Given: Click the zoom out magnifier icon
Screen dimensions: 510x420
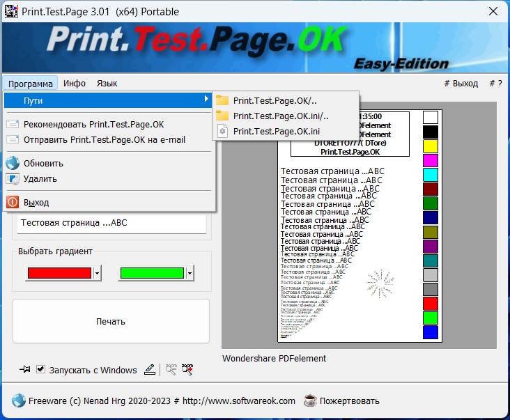Looking at the screenshot, I should (x=171, y=369).
